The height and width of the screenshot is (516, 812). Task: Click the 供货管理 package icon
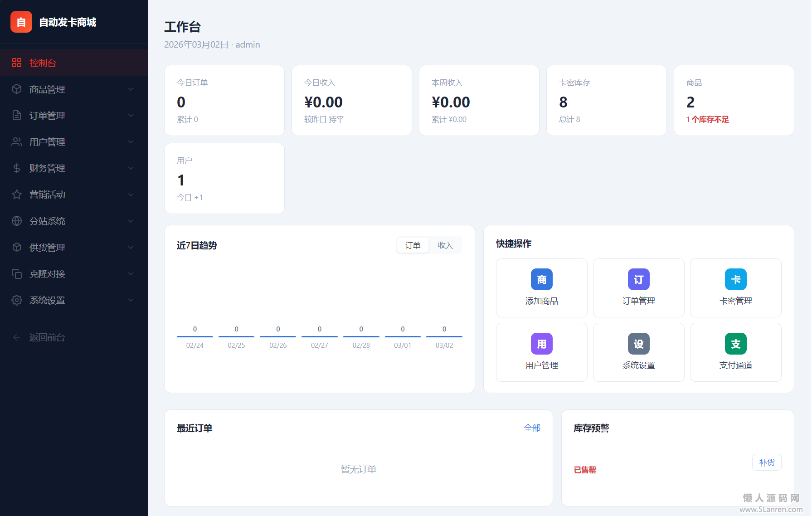click(17, 247)
